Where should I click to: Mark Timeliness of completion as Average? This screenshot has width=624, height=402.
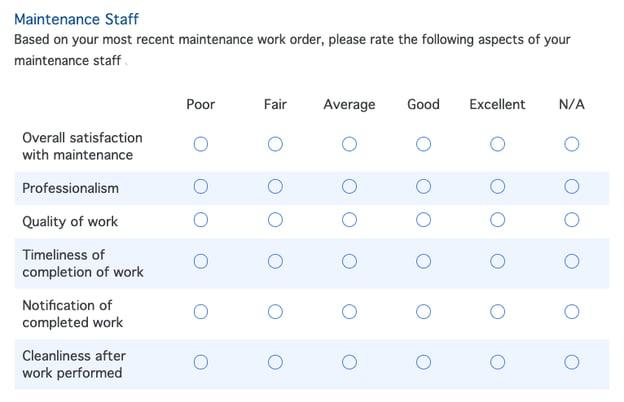point(349,262)
